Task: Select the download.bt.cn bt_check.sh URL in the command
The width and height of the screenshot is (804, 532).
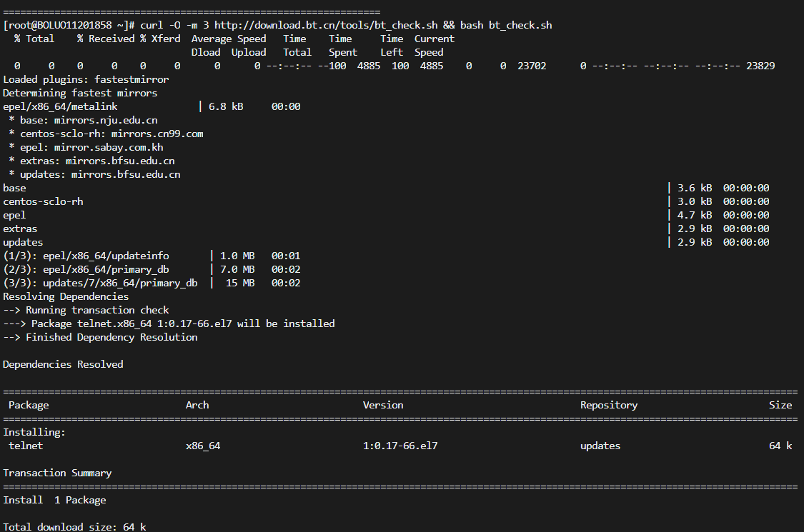Action: point(326,25)
